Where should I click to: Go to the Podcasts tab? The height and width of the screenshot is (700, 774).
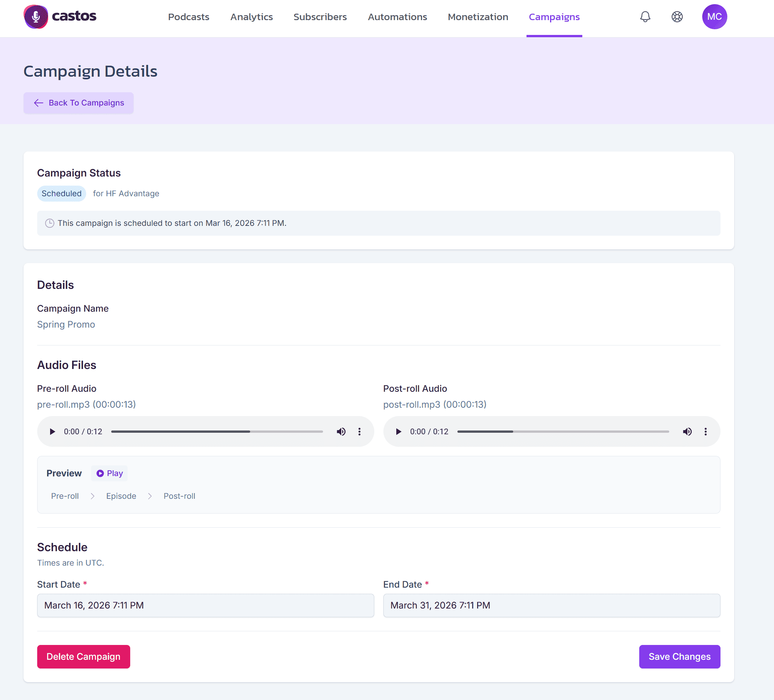click(x=189, y=17)
